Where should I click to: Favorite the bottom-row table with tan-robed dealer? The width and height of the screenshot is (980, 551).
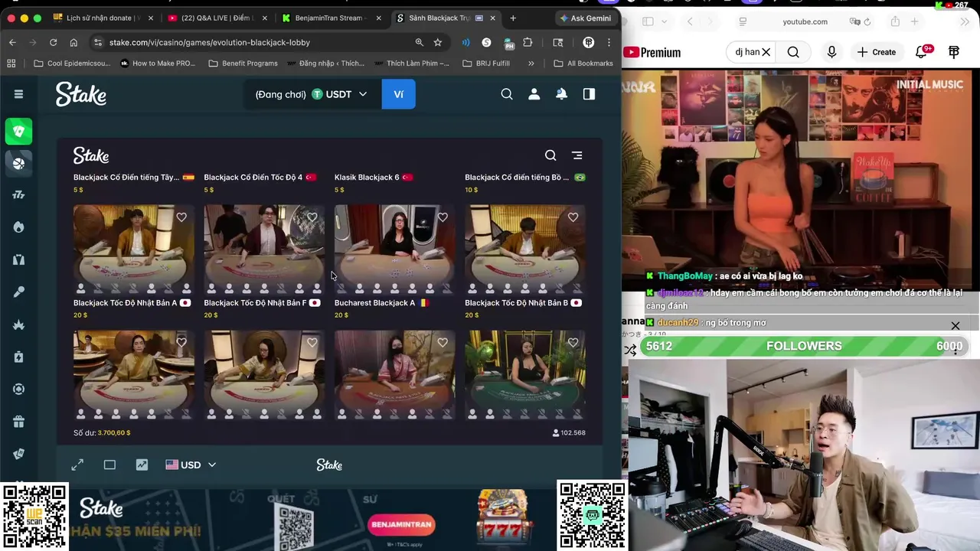181,343
